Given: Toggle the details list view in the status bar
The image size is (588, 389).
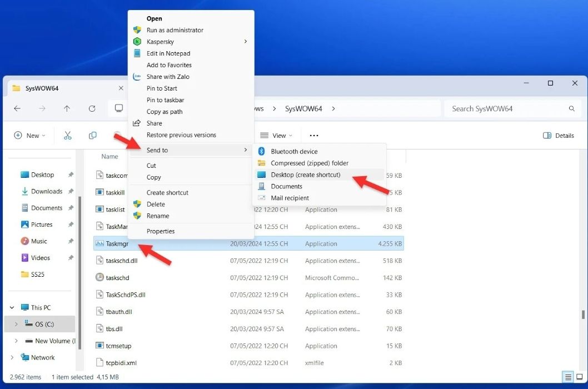Looking at the screenshot, I should click(567, 377).
